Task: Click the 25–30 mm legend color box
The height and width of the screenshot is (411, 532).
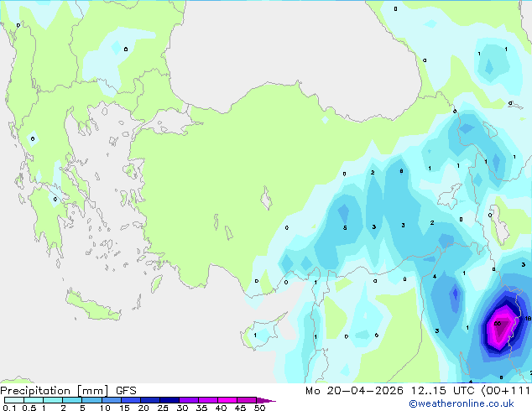Action: (169, 400)
